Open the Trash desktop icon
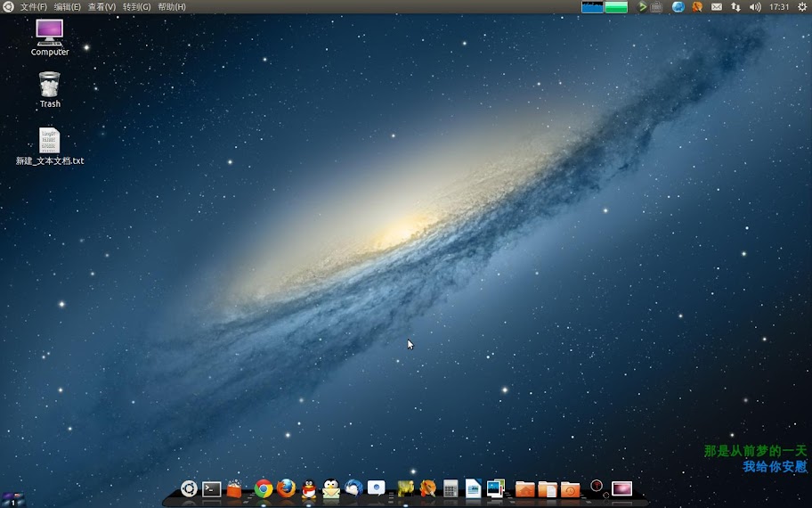The height and width of the screenshot is (508, 812). pos(50,90)
